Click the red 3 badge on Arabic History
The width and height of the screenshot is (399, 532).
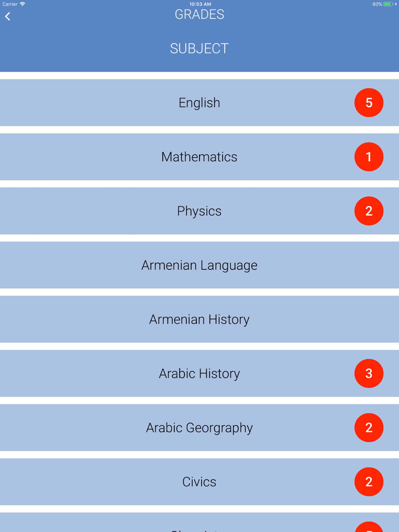pos(369,373)
